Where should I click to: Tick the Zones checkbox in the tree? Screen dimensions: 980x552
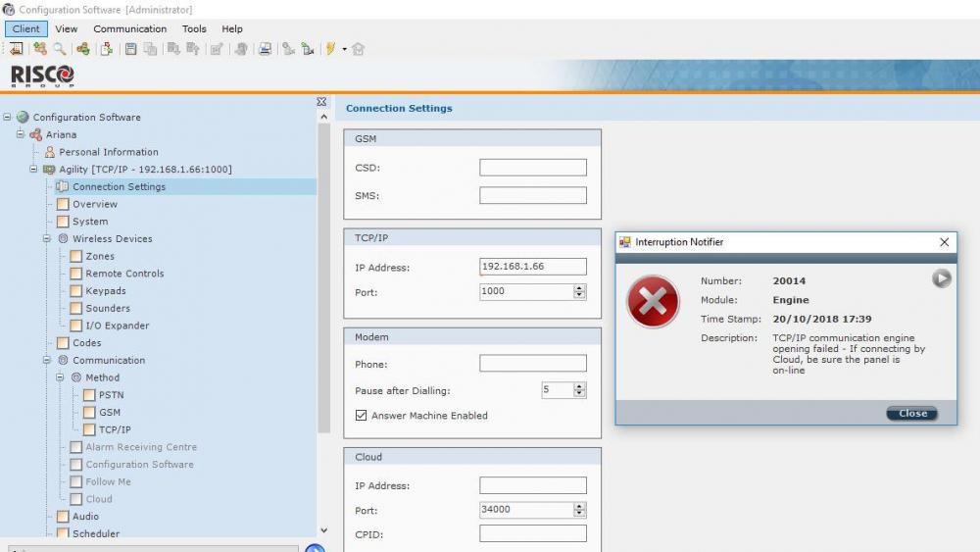(x=75, y=257)
